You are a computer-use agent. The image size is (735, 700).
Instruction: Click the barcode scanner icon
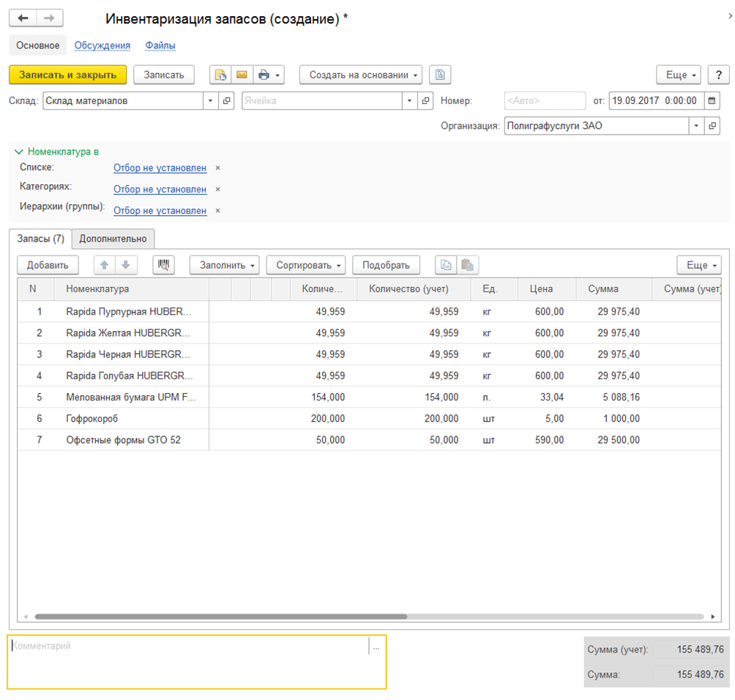pyautogui.click(x=163, y=265)
